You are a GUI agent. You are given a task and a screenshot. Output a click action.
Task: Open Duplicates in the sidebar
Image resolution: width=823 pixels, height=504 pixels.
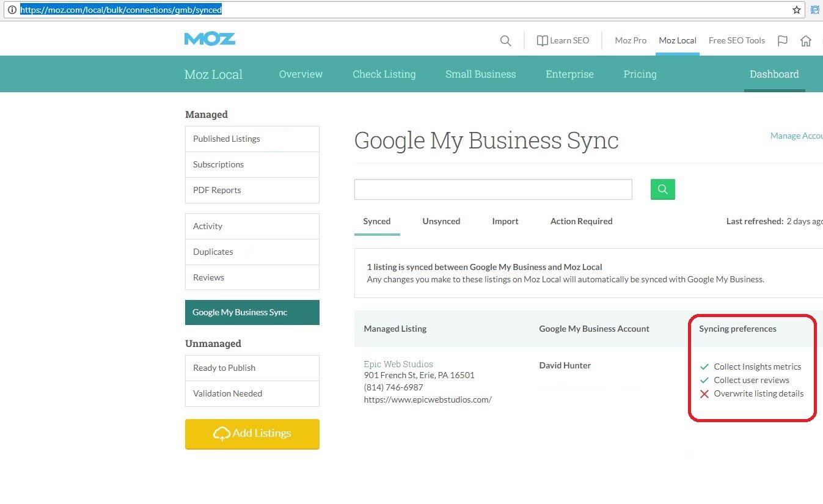[x=252, y=252]
